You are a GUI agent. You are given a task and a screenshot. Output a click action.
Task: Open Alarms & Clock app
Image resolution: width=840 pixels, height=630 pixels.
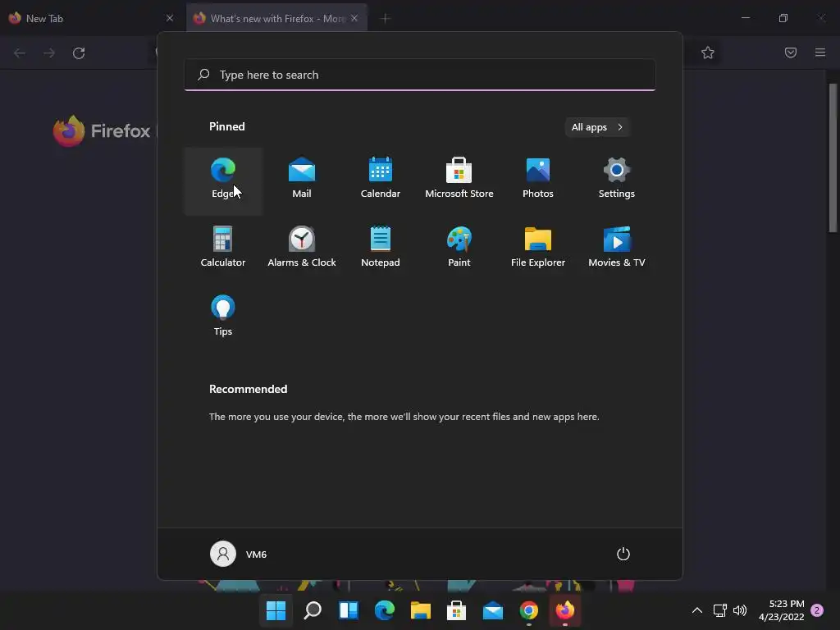[x=302, y=249]
